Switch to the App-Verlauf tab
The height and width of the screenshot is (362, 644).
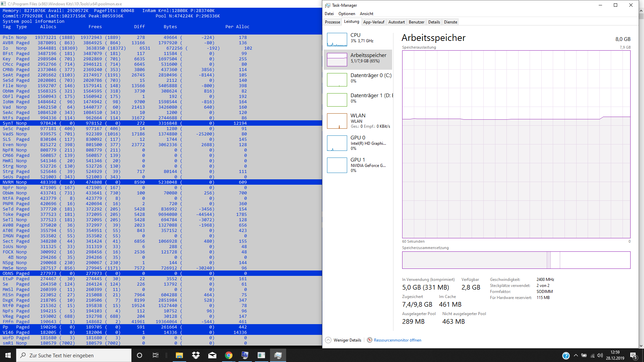click(x=374, y=22)
